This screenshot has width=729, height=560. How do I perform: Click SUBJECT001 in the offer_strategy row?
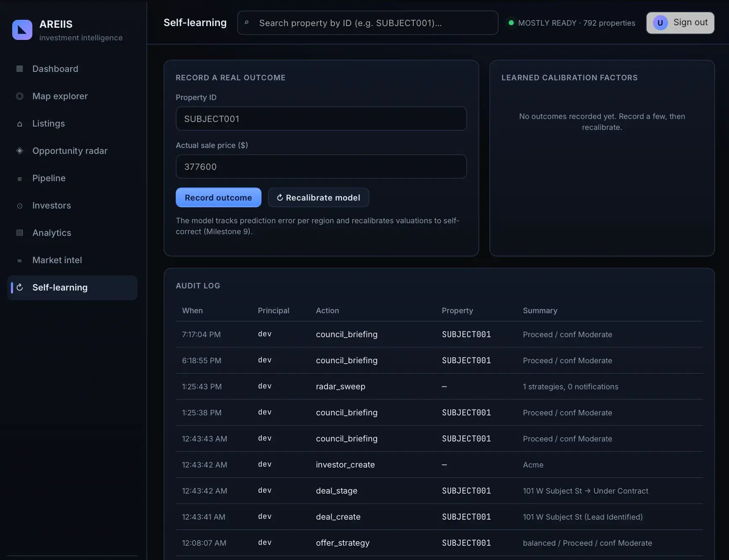click(x=466, y=543)
